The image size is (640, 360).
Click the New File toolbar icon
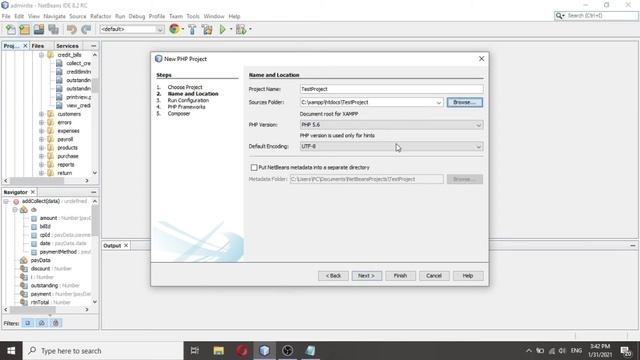(11, 29)
